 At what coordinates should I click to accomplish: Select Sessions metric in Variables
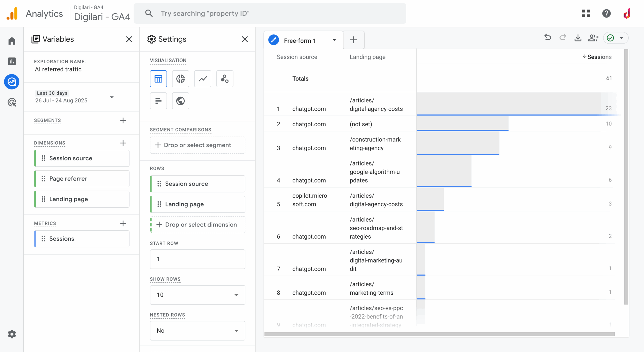(82, 239)
